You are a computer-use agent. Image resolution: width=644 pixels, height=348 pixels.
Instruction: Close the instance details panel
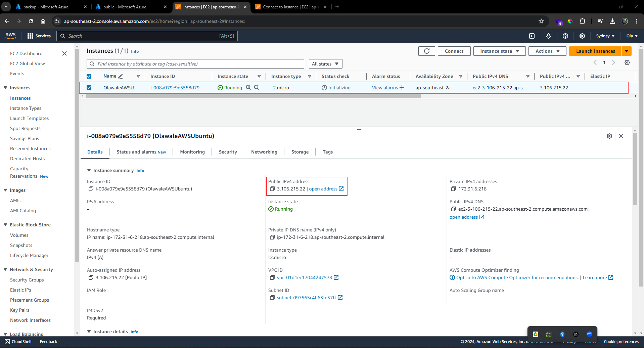[621, 136]
